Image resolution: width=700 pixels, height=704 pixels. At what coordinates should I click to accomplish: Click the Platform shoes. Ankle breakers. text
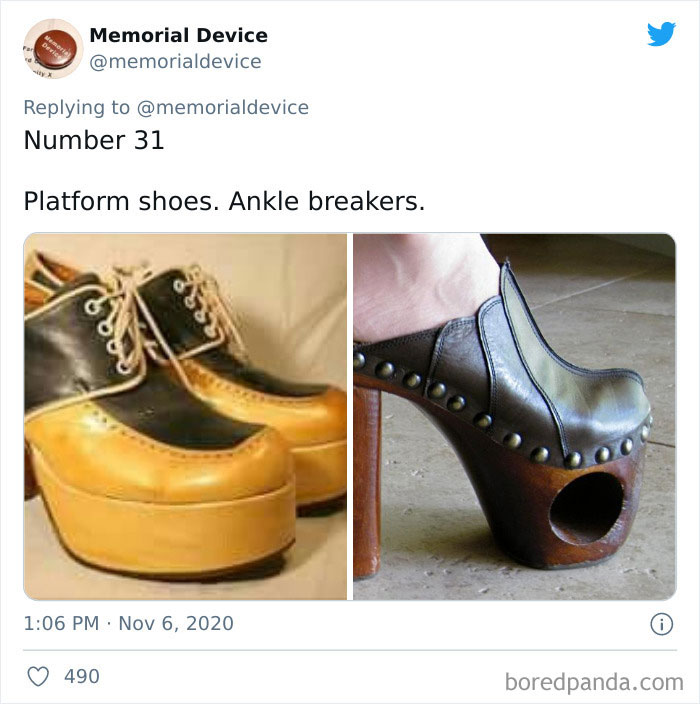click(224, 201)
